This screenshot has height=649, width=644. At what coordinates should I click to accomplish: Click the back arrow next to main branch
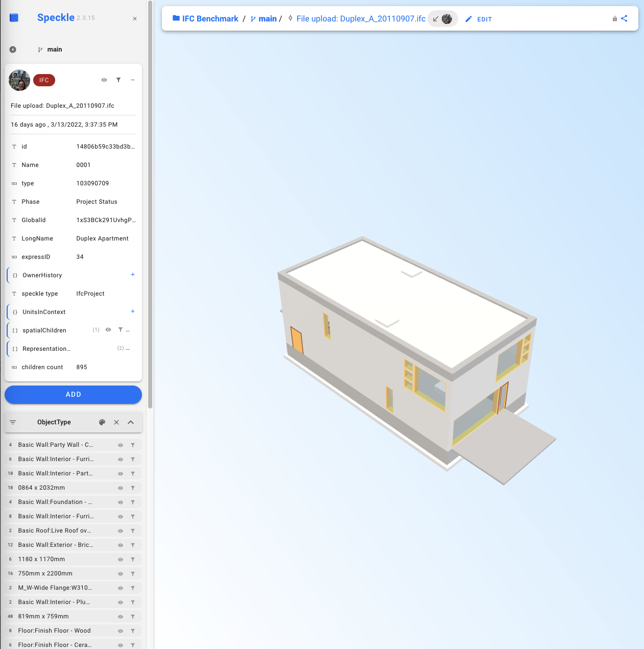point(12,49)
